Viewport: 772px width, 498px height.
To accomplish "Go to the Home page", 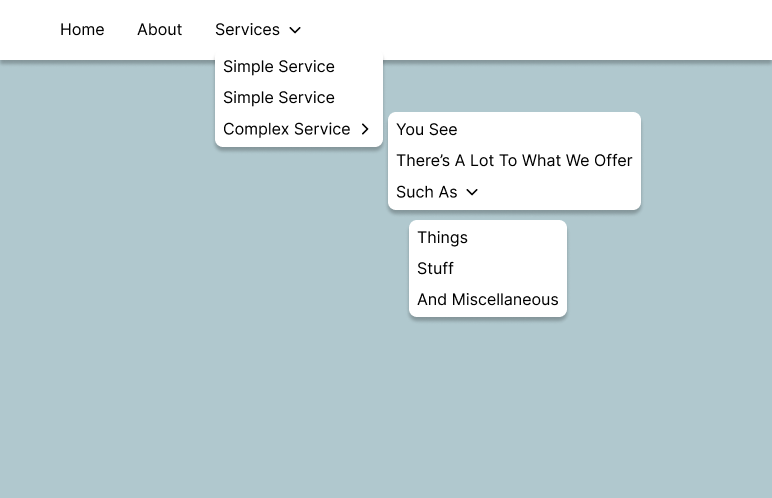I will (82, 30).
